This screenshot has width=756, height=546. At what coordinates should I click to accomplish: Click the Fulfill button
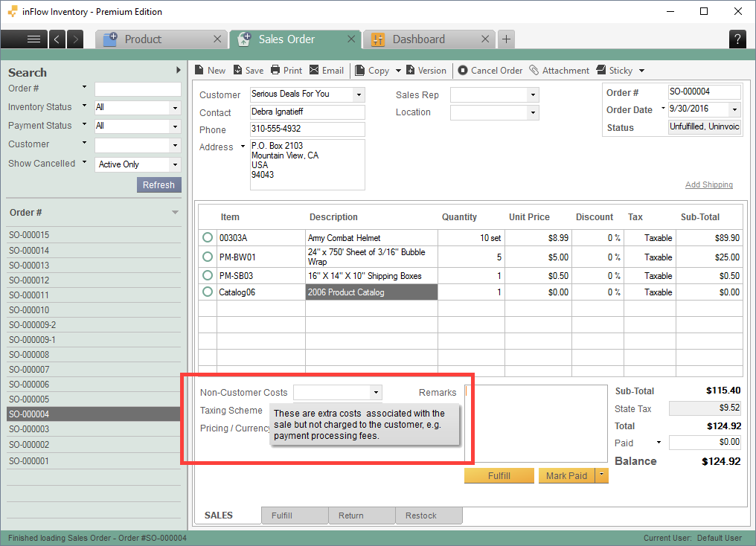pyautogui.click(x=499, y=475)
